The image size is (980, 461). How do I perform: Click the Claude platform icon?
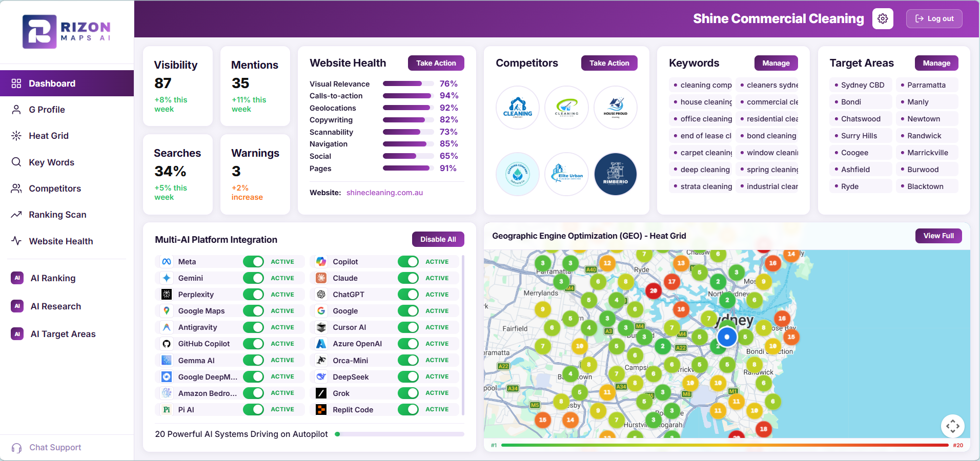pos(321,278)
